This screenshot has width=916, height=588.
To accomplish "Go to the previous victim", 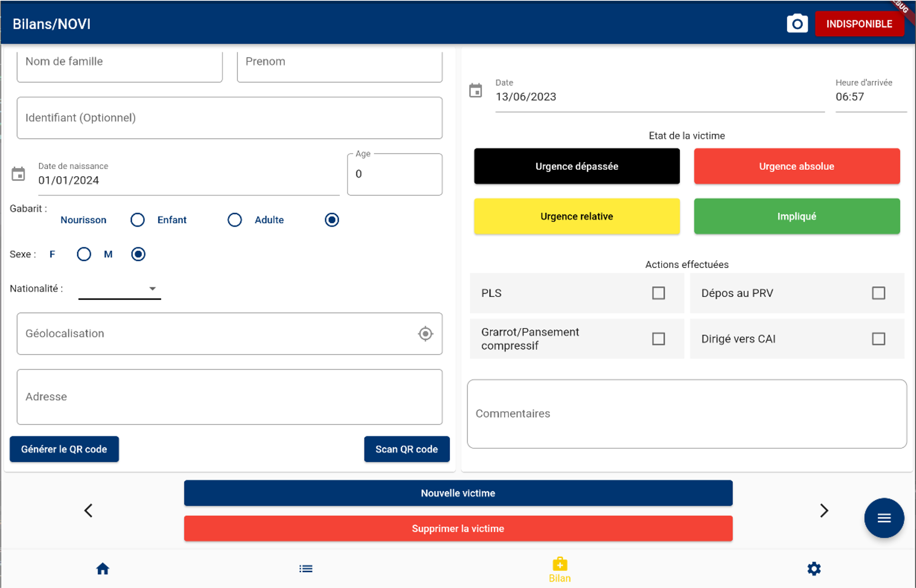I will (x=88, y=510).
